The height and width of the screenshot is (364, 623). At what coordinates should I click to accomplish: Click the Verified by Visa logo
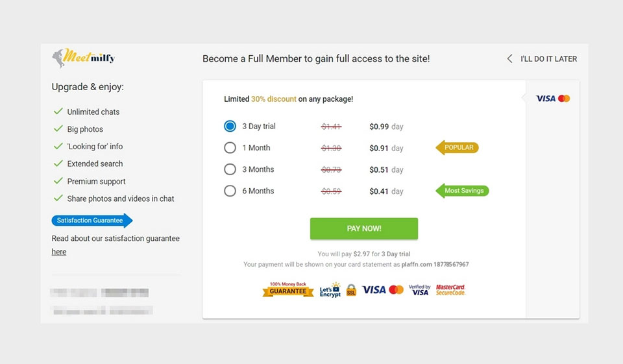(x=419, y=290)
